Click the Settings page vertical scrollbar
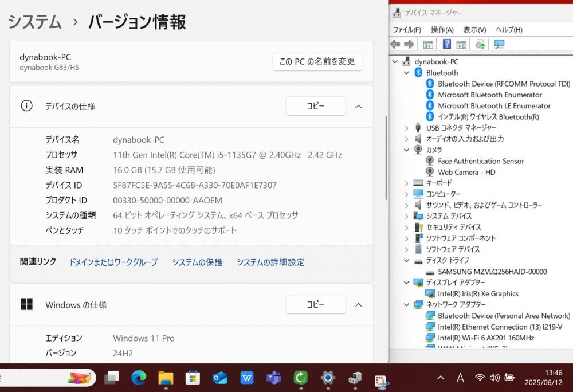The width and height of the screenshot is (573, 392). pos(386,158)
